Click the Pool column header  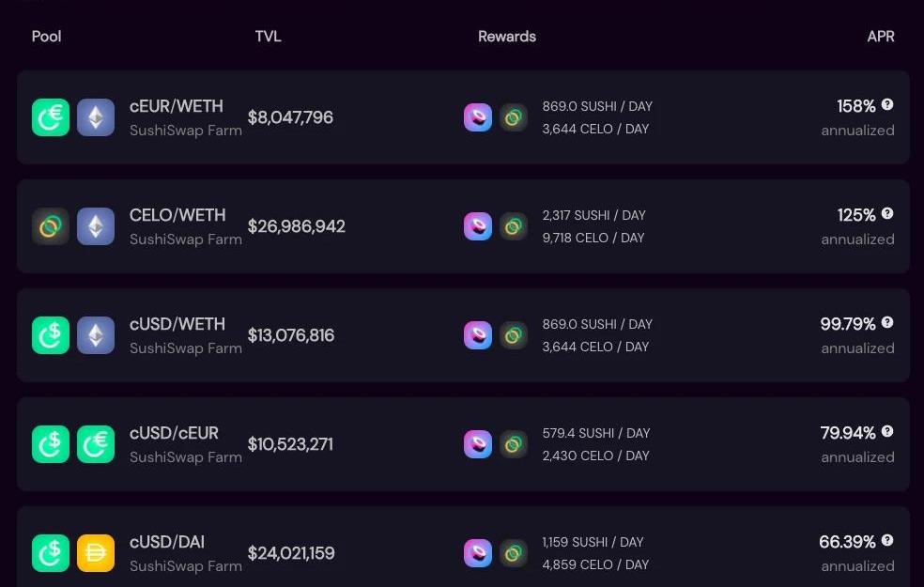pyautogui.click(x=47, y=37)
